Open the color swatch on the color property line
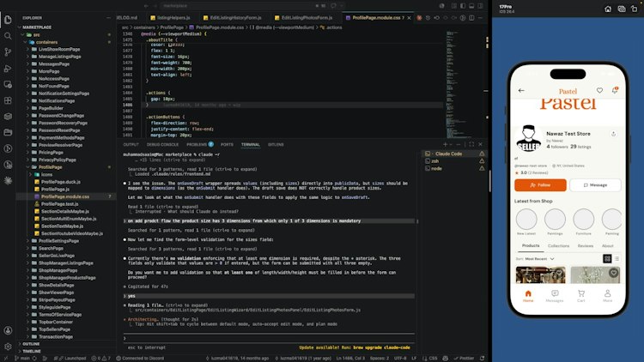This screenshot has height=362, width=644. click(x=170, y=45)
